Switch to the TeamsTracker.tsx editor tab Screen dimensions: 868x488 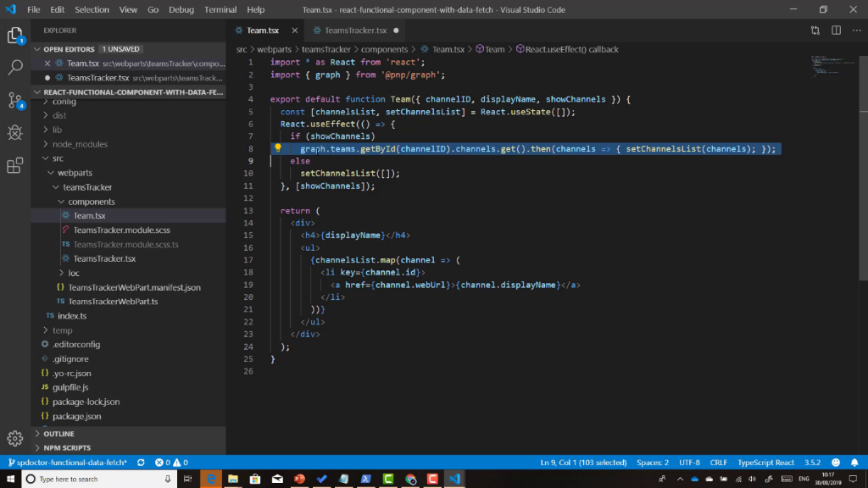click(355, 30)
